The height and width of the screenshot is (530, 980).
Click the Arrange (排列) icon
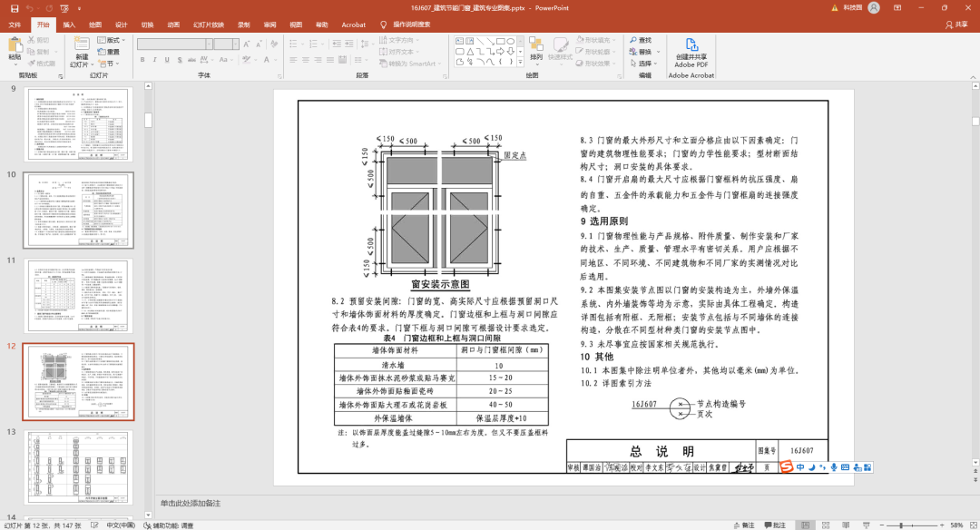click(x=536, y=45)
